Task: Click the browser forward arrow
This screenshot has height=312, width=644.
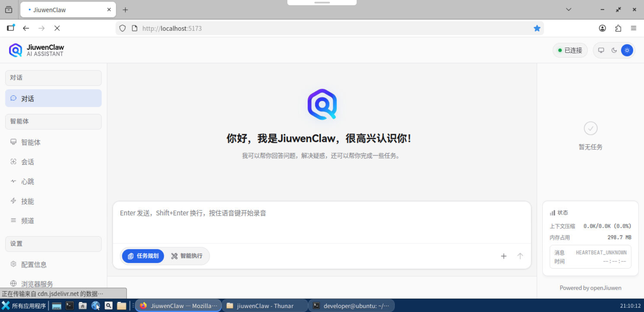Action: (42, 28)
